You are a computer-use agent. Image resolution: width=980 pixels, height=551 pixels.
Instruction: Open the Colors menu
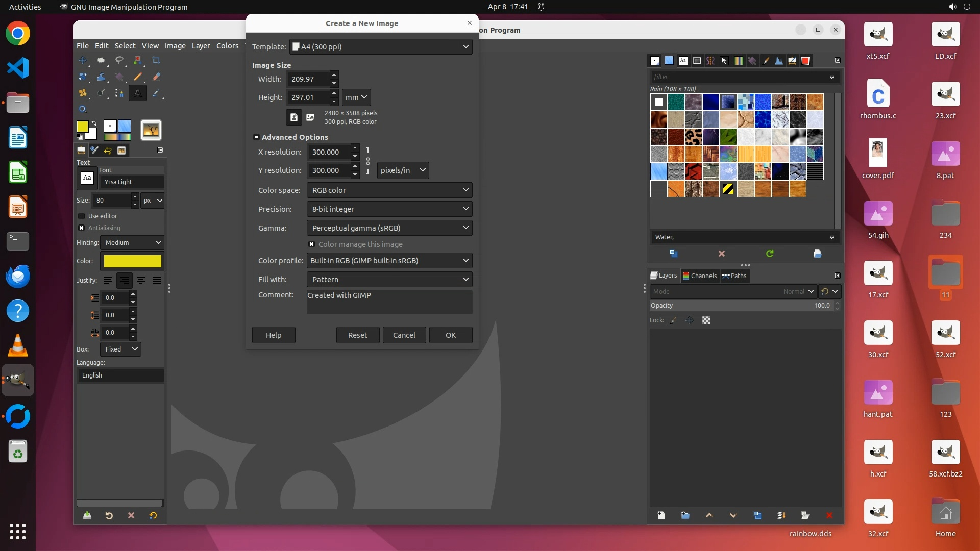pos(227,46)
